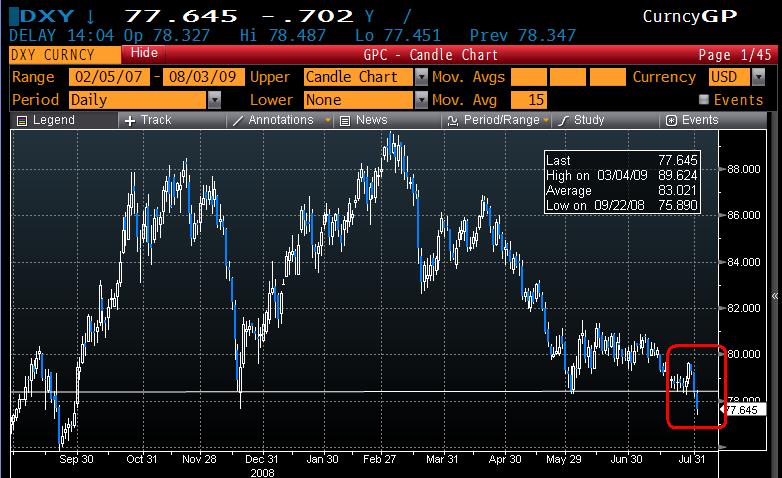This screenshot has width=782, height=478.
Task: Click the chart's right-edge scroll arrows
Action: (775, 298)
